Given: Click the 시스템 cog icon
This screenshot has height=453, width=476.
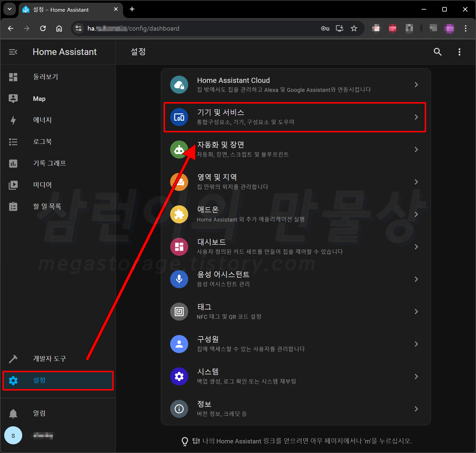Looking at the screenshot, I should 179,376.
